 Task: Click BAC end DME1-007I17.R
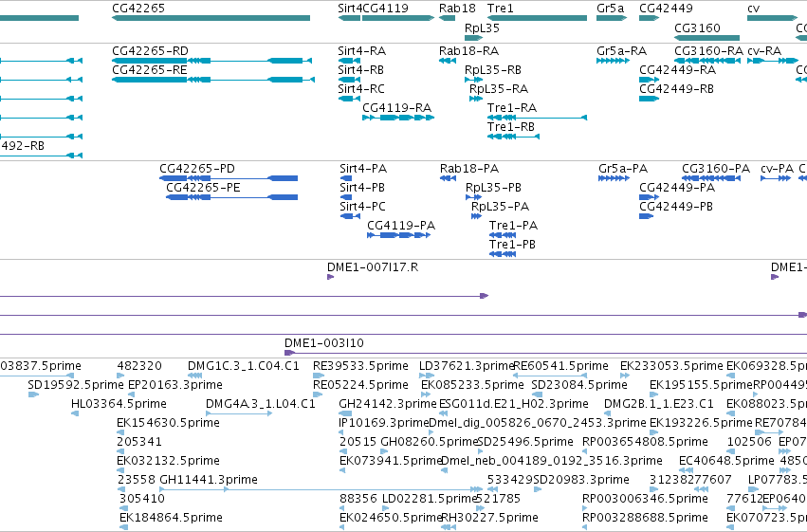click(373, 267)
